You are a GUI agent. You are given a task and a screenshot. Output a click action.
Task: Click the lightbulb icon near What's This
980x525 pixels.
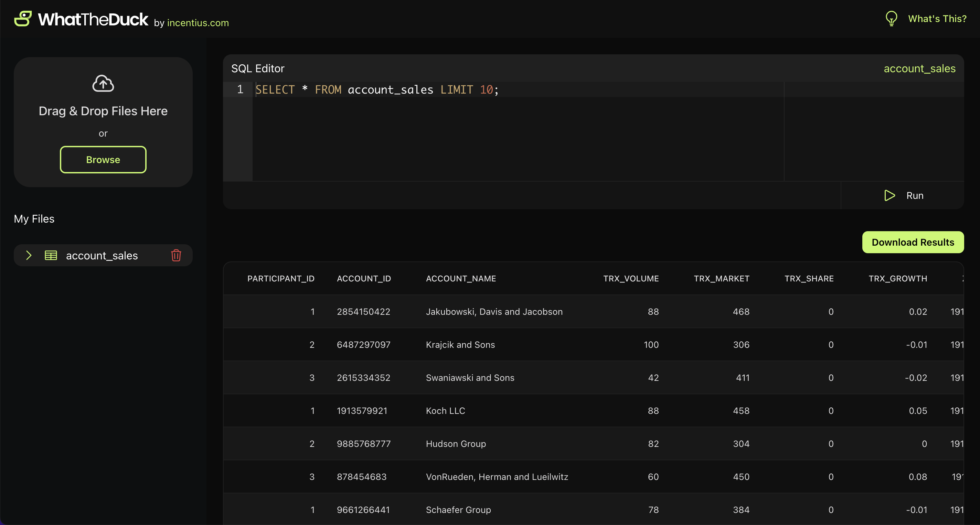pyautogui.click(x=891, y=19)
